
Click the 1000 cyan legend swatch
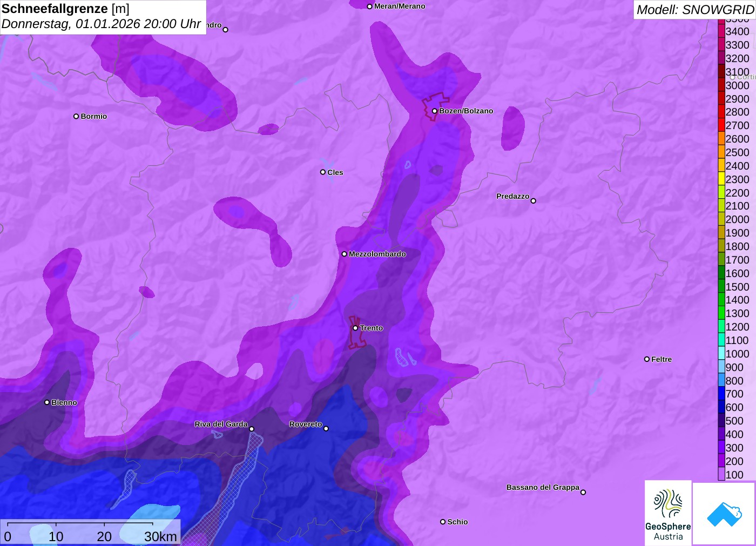[x=721, y=354]
